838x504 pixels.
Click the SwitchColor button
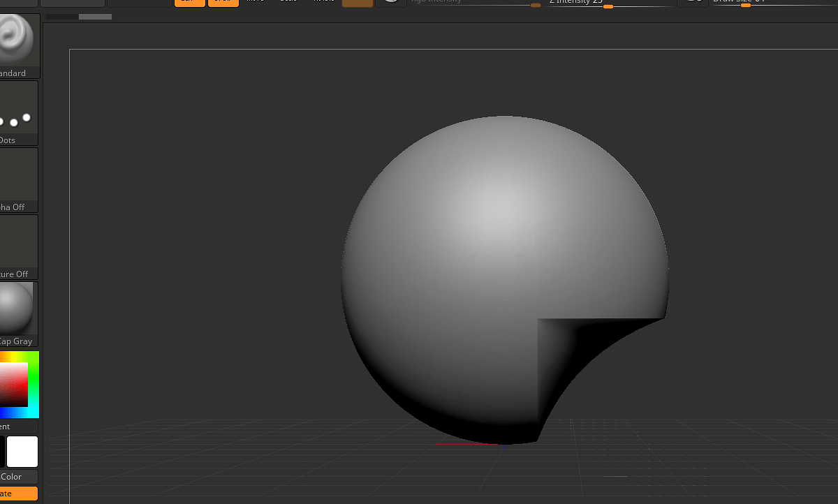(19, 477)
